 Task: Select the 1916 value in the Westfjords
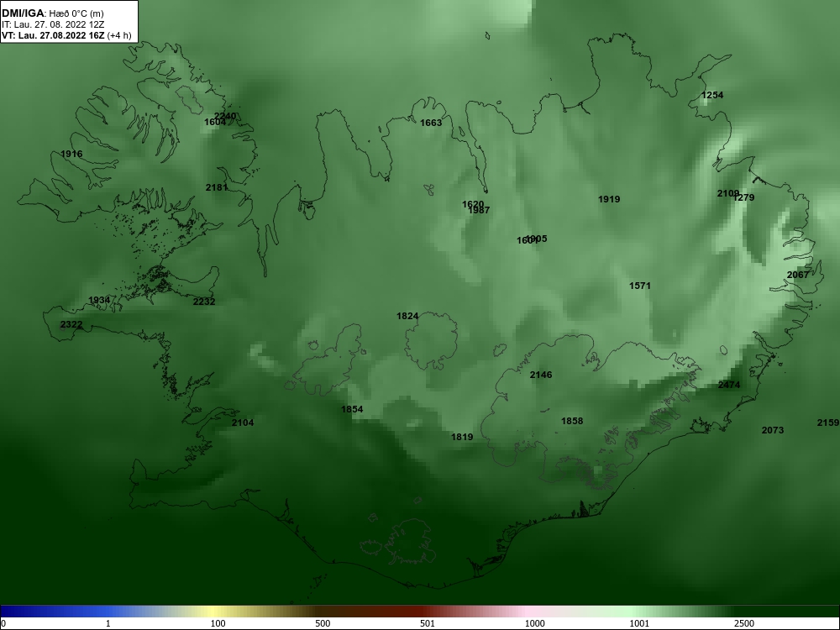(71, 155)
